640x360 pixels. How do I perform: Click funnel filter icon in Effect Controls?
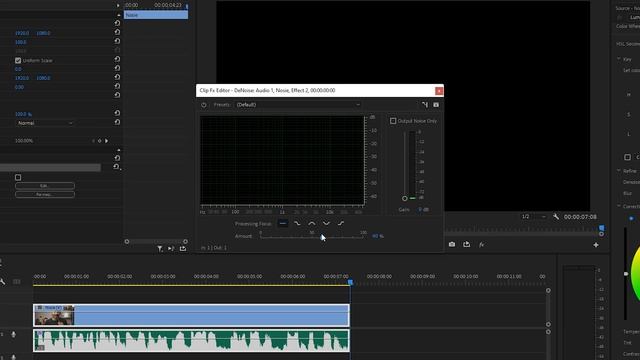pos(160,248)
